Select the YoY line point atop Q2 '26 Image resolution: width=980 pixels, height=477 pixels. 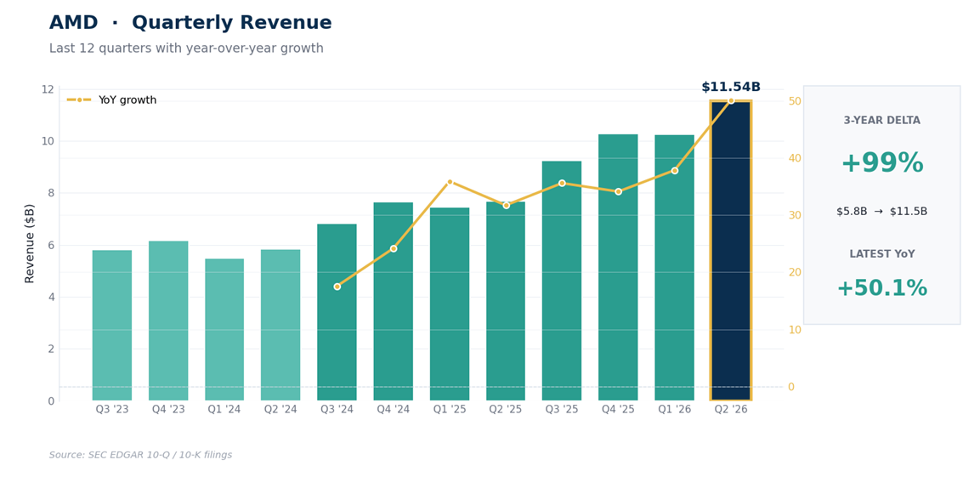(731, 100)
